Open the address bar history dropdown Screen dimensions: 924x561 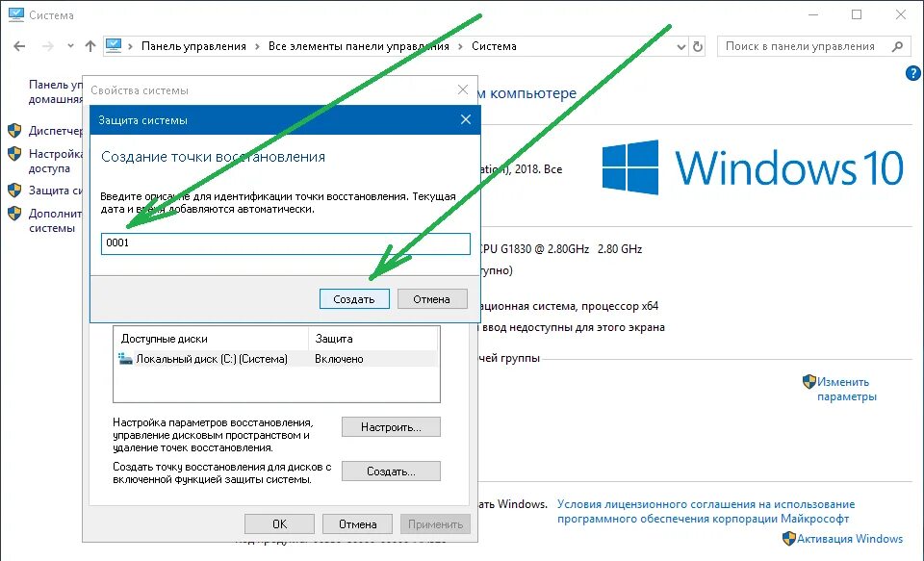(x=681, y=46)
